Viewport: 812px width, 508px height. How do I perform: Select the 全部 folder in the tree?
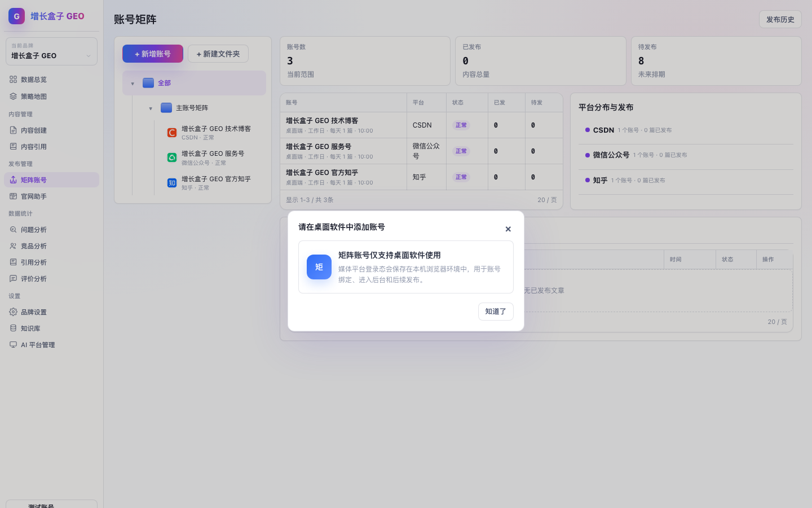194,83
